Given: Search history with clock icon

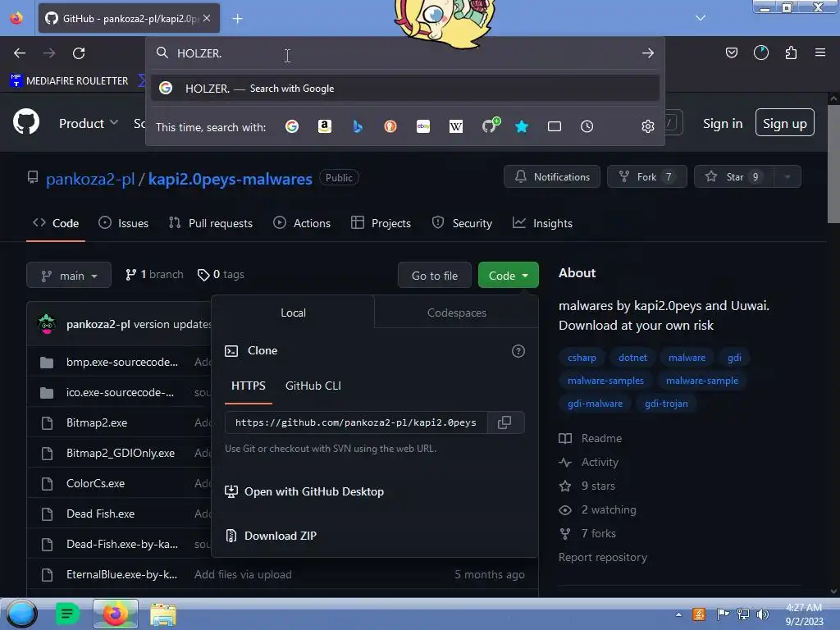Looking at the screenshot, I should point(587,126).
